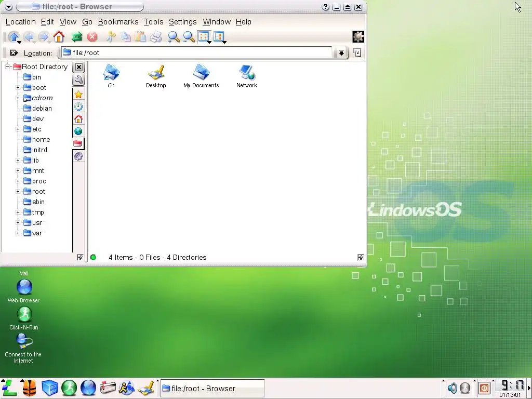Click the question mark help button in the title bar
Image resolution: width=532 pixels, height=399 pixels.
pos(325,7)
